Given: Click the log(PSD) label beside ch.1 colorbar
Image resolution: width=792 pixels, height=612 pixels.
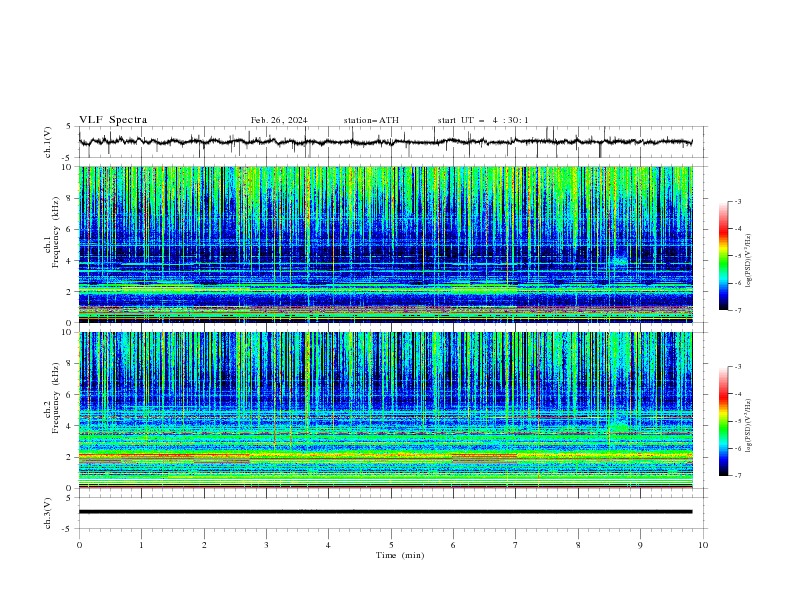Looking at the screenshot, I should tap(749, 261).
